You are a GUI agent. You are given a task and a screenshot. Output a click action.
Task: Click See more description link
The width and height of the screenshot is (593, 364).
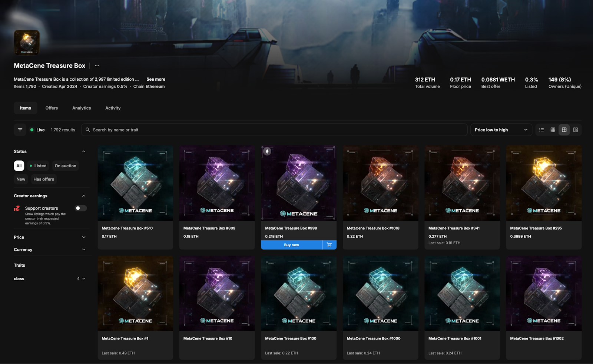[x=156, y=79]
